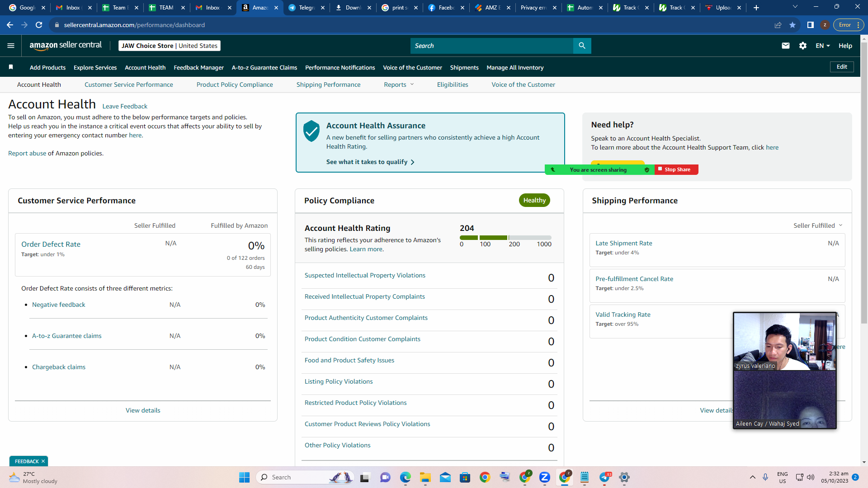Open Microsoft Edge from the taskbar
This screenshot has height=488, width=868.
point(405,477)
